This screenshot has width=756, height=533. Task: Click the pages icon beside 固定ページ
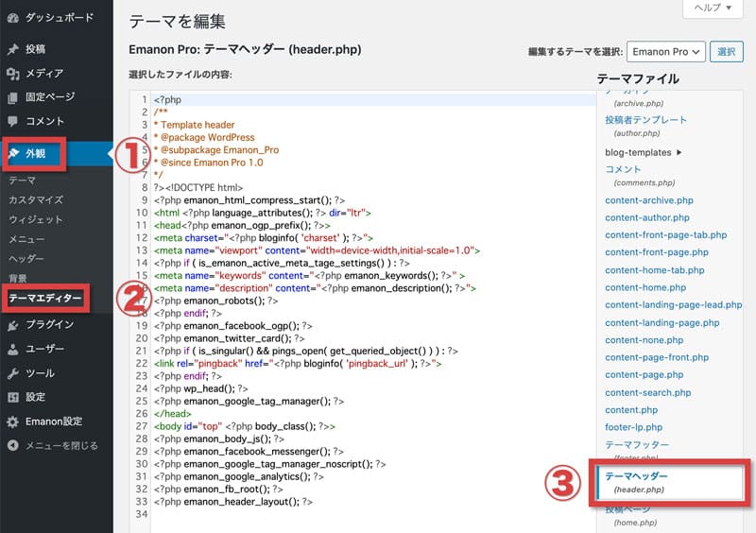point(13,97)
